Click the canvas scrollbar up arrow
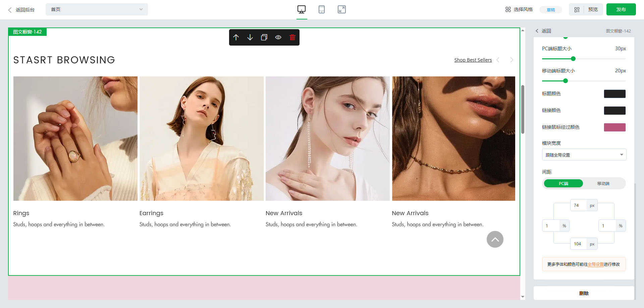Screen dimensions: 644x308 coord(523,30)
